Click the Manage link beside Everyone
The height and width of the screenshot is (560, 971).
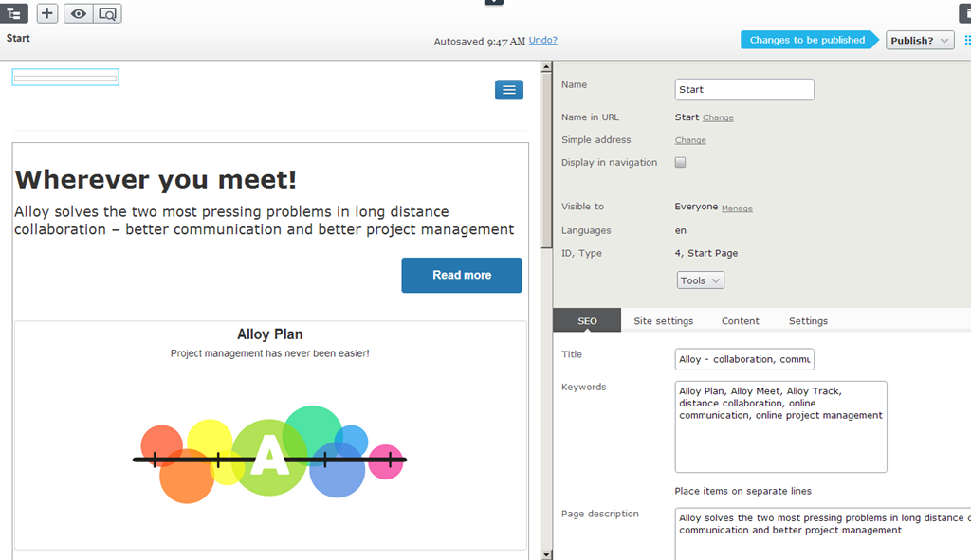(x=737, y=208)
